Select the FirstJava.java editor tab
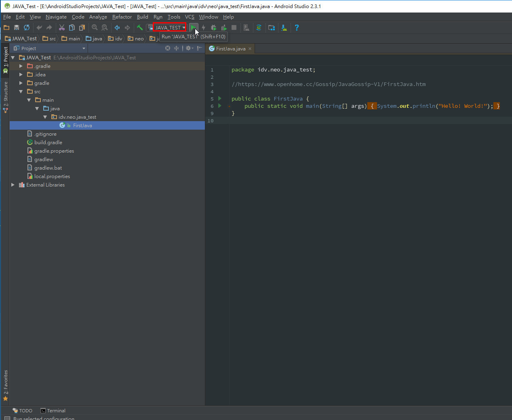Screen dimensions: 512x420 pos(230,49)
